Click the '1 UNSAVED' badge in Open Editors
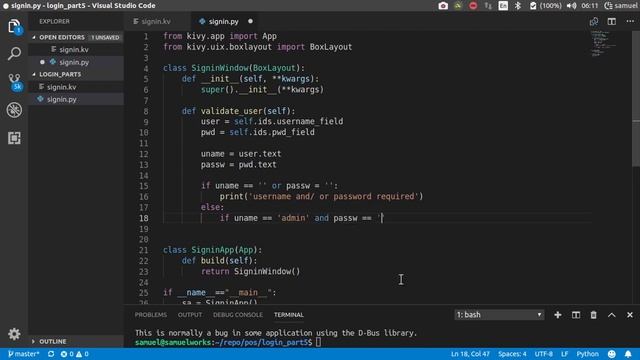Image resolution: width=640 pixels, height=360 pixels. coord(105,37)
